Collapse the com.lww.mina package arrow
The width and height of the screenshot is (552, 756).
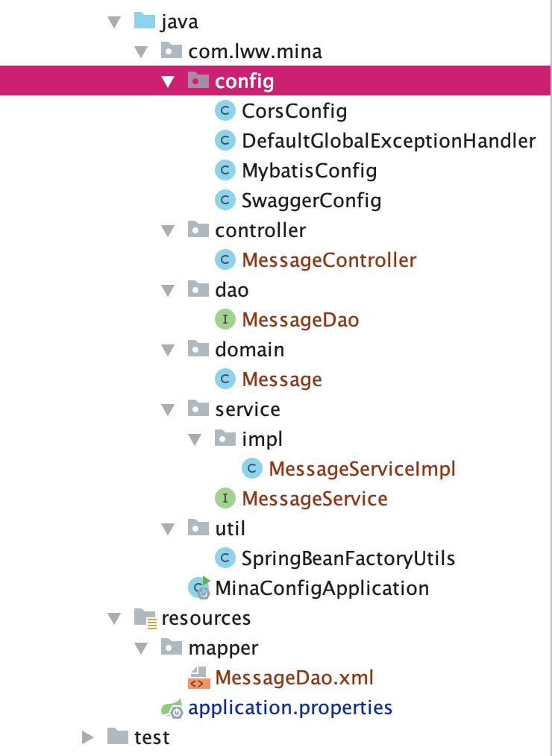142,51
